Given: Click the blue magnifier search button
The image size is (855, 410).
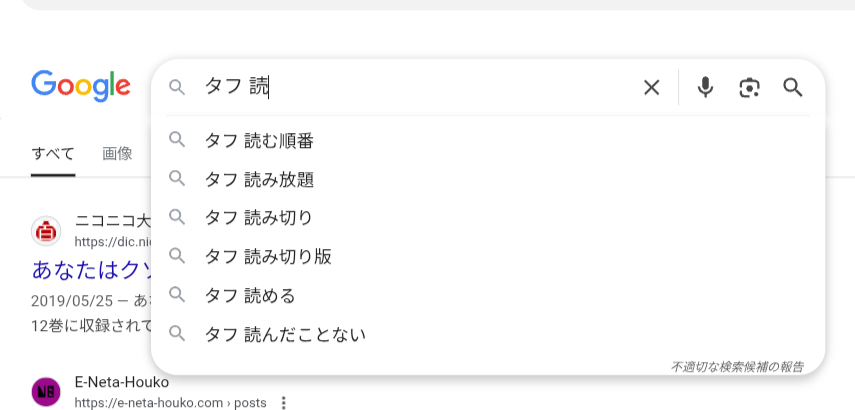Looking at the screenshot, I should click(x=793, y=87).
